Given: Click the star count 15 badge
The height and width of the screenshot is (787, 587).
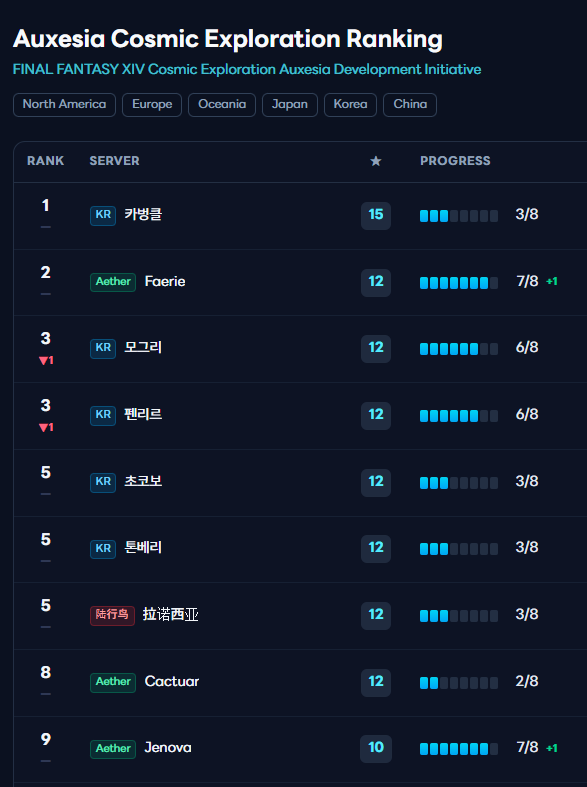Looking at the screenshot, I should (x=376, y=215).
